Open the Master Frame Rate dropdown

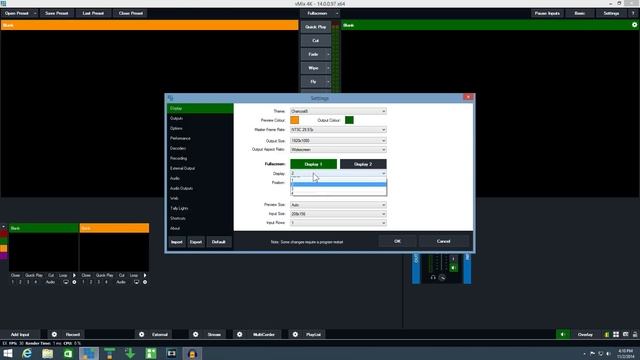(x=338, y=129)
